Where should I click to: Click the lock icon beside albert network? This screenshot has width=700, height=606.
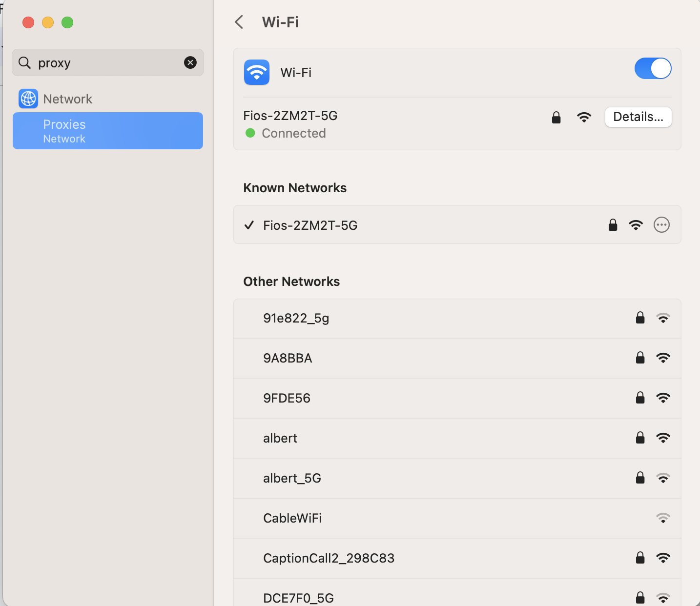click(639, 438)
